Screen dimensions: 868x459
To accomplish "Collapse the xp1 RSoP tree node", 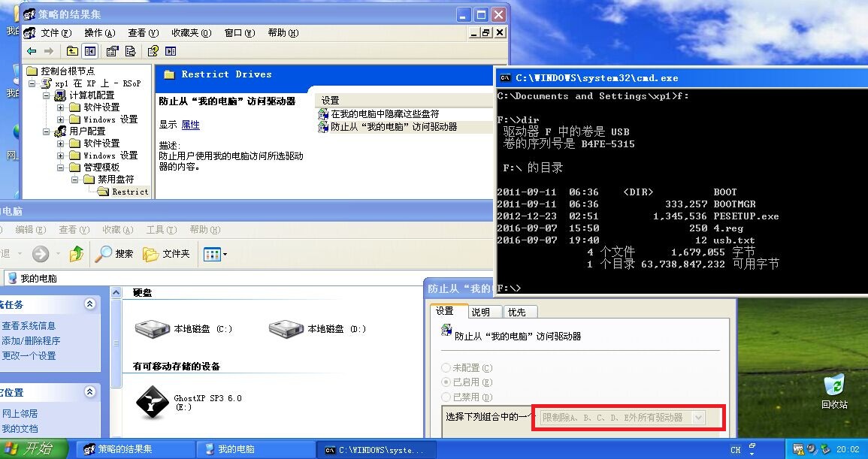I will click(32, 83).
